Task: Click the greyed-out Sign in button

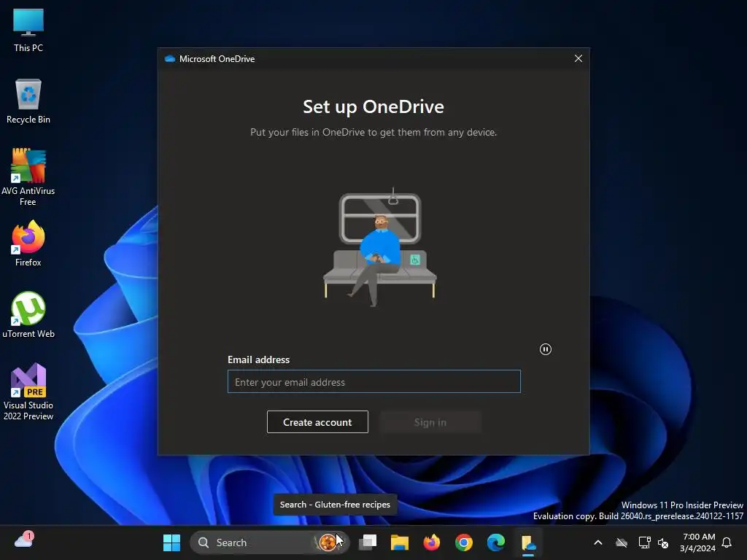Action: [x=430, y=422]
